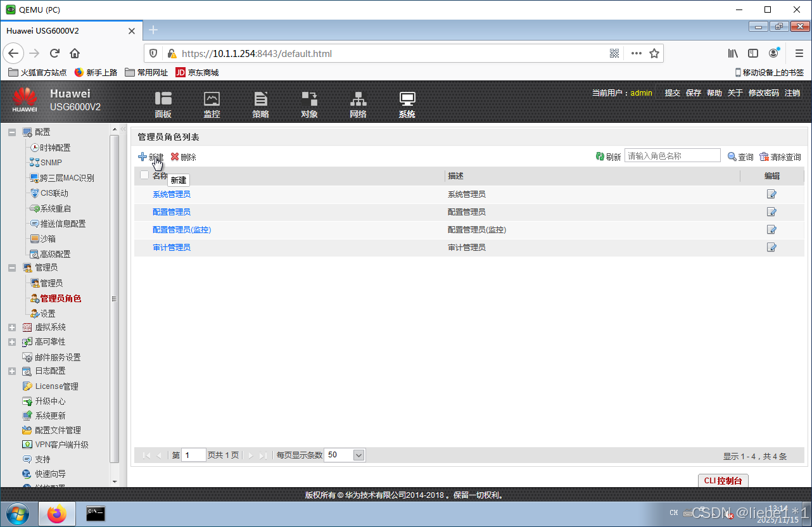The height and width of the screenshot is (527, 812).
Task: Click the 刷新 refresh icon button
Action: pos(608,156)
